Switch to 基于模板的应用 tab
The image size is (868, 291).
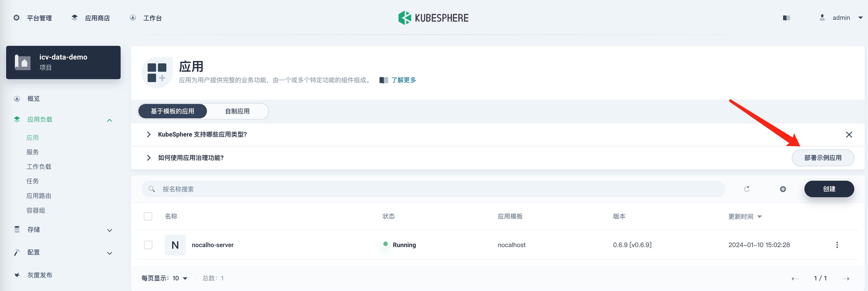click(x=172, y=111)
